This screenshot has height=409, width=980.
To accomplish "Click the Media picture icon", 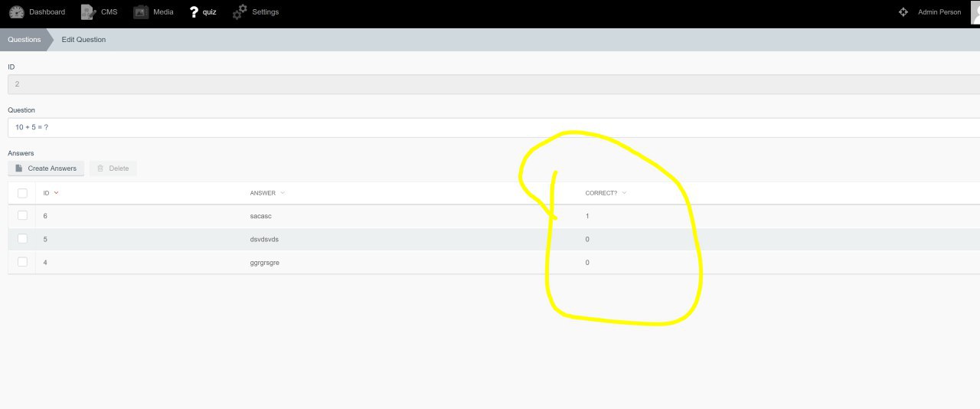I will click(140, 12).
